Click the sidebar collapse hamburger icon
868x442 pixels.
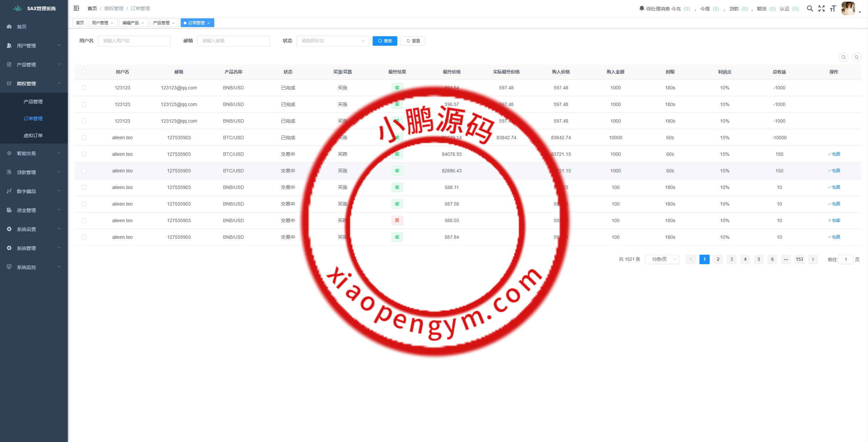point(76,8)
